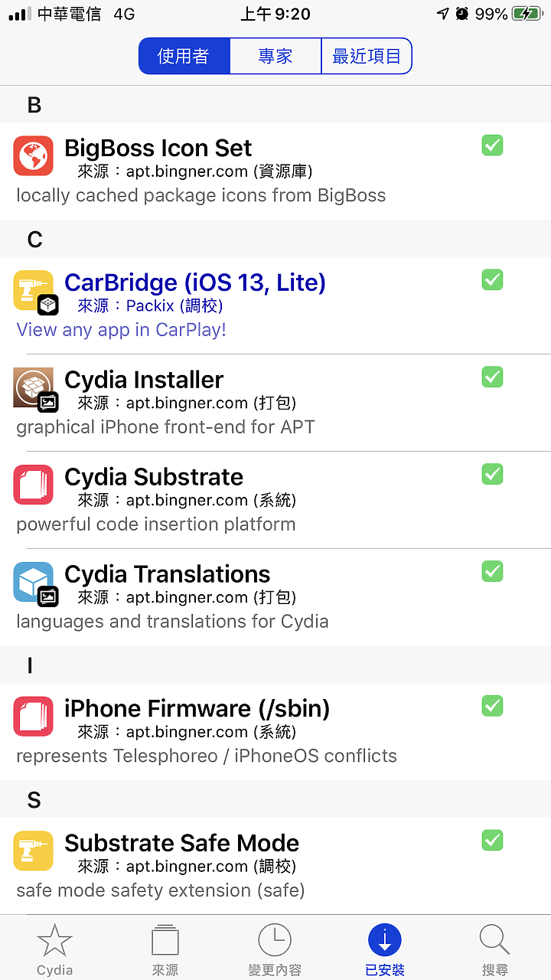Toggle the iPhone Firmware green checkmark
Image resolution: width=551 pixels, height=980 pixels.
point(492,705)
